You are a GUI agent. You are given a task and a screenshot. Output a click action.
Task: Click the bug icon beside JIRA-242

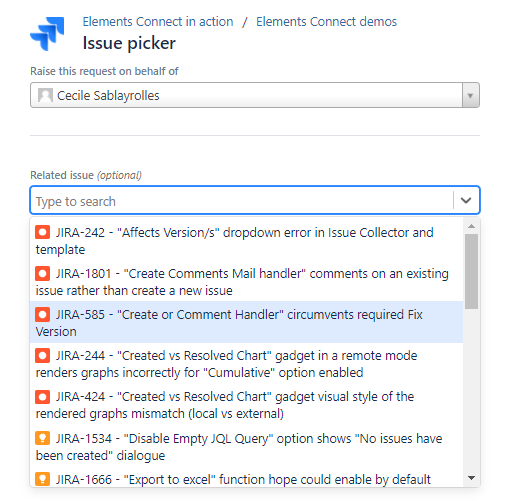(x=43, y=232)
